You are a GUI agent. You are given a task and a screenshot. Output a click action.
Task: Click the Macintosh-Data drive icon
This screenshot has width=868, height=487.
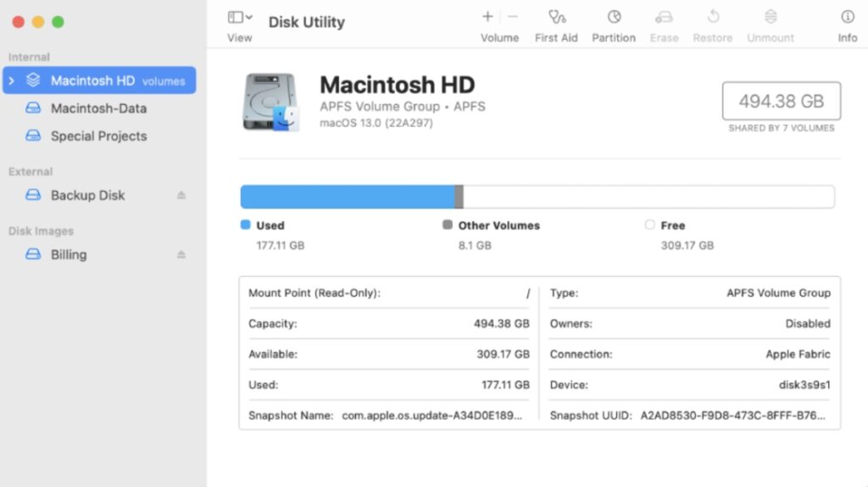click(x=33, y=108)
